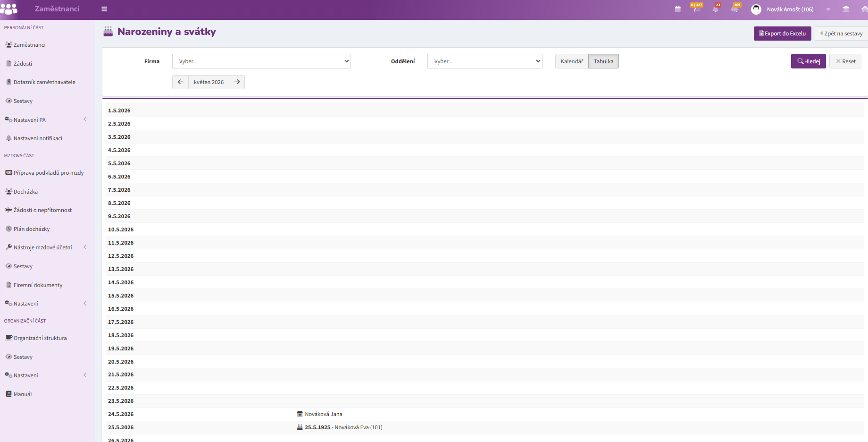The height and width of the screenshot is (442, 868).
Task: Click wrench icon next to Nástroje mzdové účetní
Action: click(x=8, y=247)
